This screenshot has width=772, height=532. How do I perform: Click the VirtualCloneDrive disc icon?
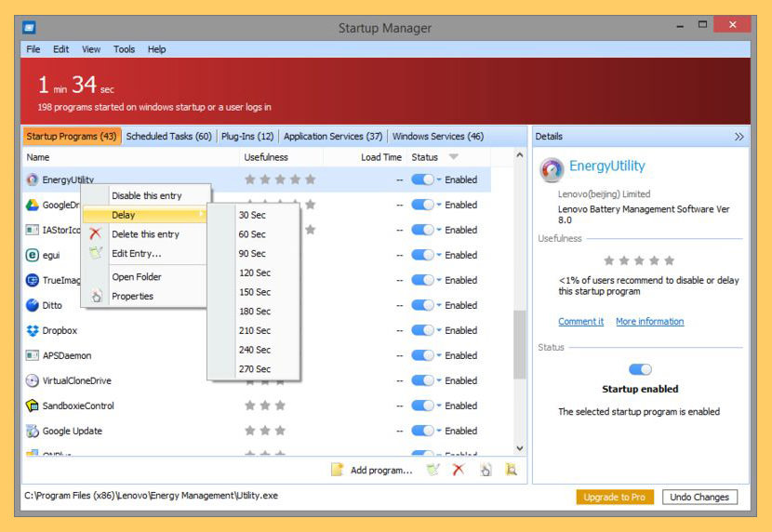point(32,380)
